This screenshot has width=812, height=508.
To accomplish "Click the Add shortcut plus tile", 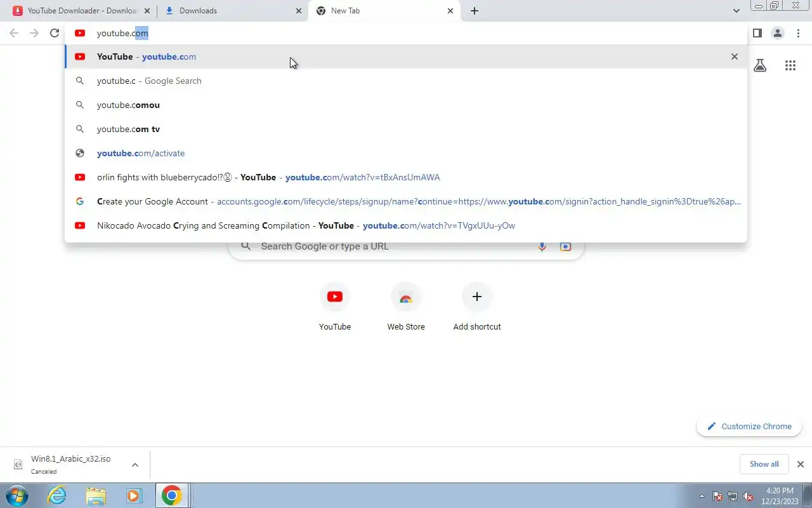I will [477, 308].
